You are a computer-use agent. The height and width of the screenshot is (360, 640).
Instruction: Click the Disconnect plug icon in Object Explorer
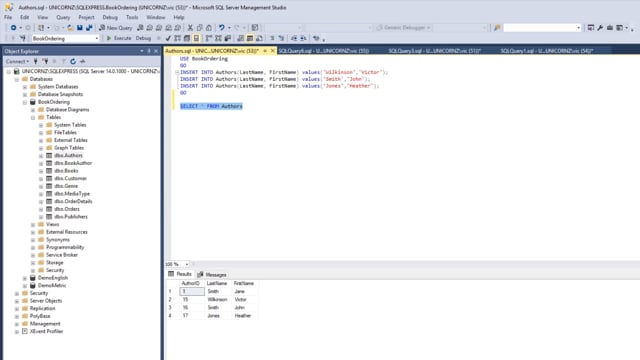click(45, 61)
